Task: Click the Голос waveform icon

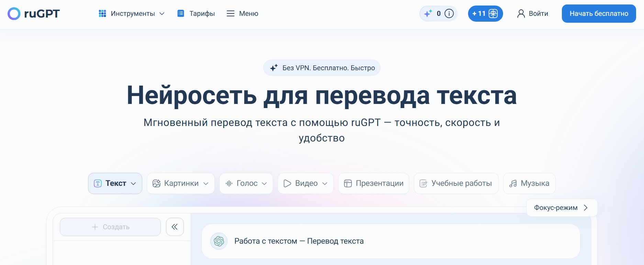Action: pyautogui.click(x=229, y=183)
